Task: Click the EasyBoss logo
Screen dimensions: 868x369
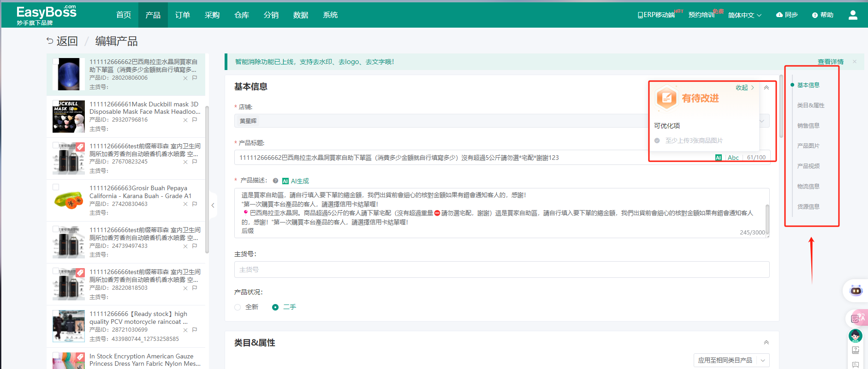Action: click(x=47, y=15)
